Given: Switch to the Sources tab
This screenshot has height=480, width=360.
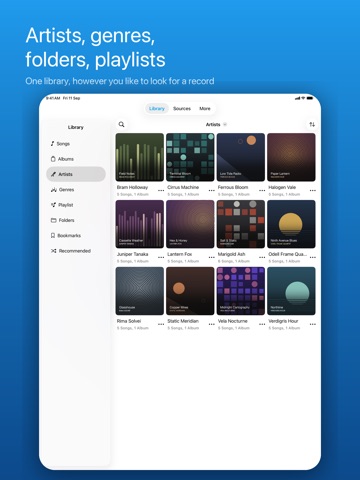Looking at the screenshot, I should tap(182, 108).
